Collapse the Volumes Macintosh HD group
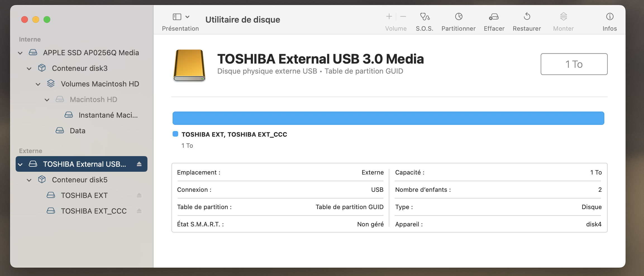Viewport: 644px width, 276px height. [38, 84]
